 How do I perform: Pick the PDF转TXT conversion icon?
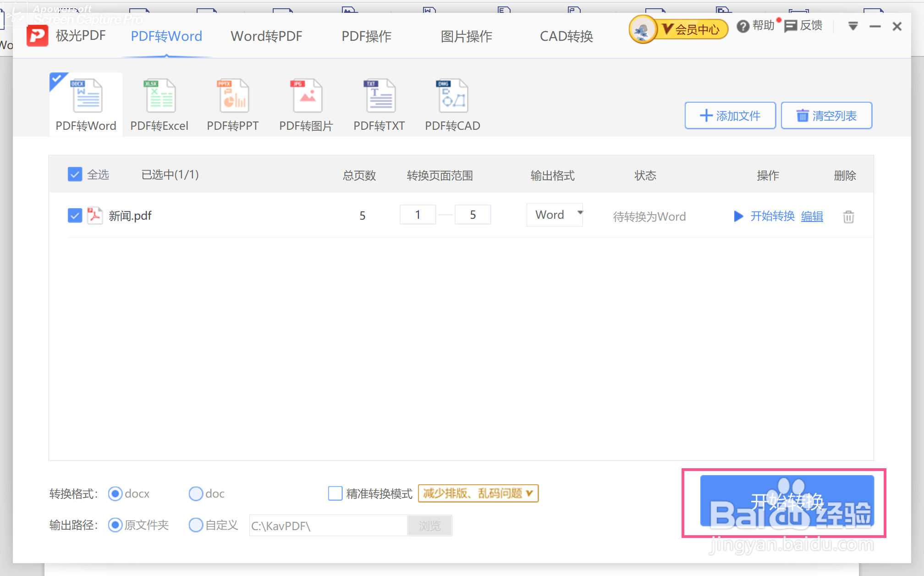click(x=379, y=97)
